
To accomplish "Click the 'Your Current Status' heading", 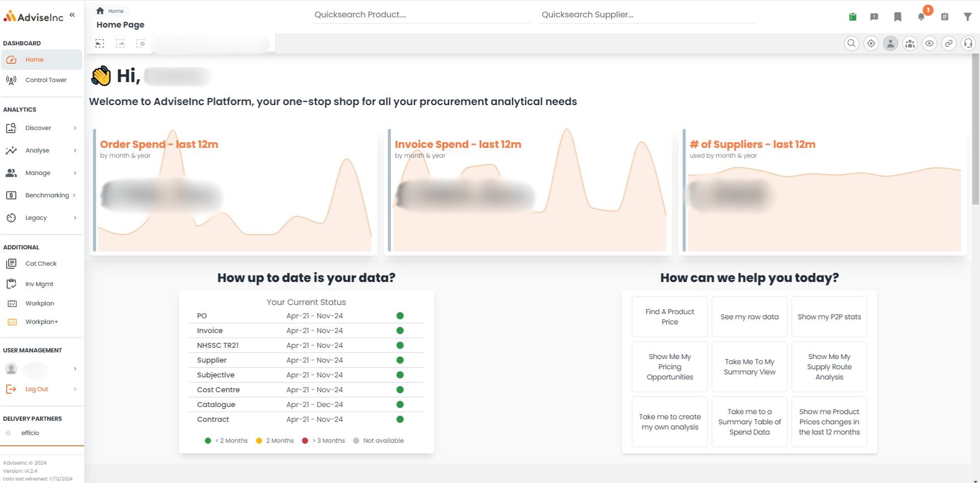I will [x=306, y=302].
